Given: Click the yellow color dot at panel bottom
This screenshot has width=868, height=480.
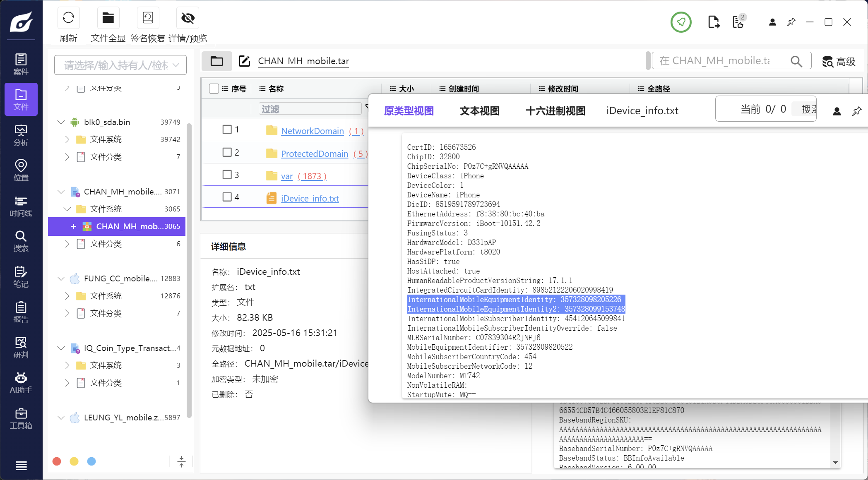Looking at the screenshot, I should pyautogui.click(x=74, y=461).
